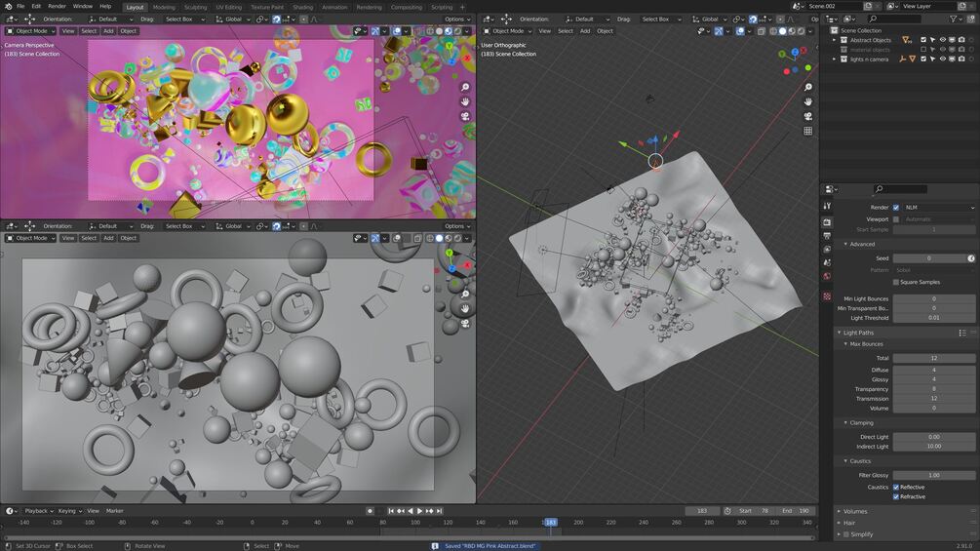The image size is (980, 551).
Task: Hide lights n camera with eye icon
Action: click(x=943, y=59)
